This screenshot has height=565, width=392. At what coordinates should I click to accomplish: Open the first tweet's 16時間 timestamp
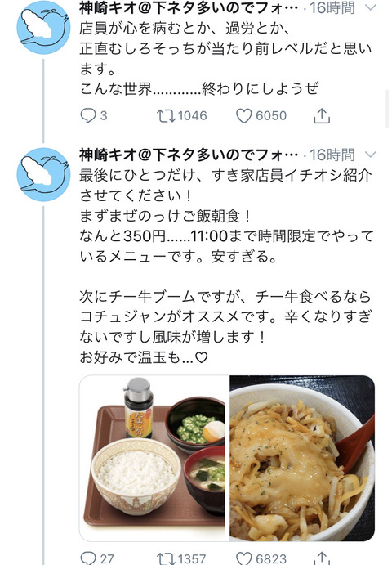click(x=332, y=7)
